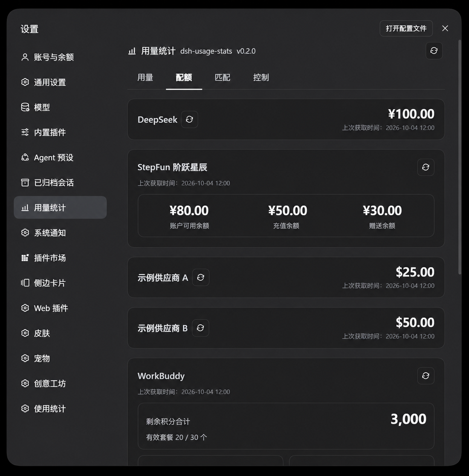469x476 pixels.
Task: Open 账号与余额 settings
Action: point(60,57)
